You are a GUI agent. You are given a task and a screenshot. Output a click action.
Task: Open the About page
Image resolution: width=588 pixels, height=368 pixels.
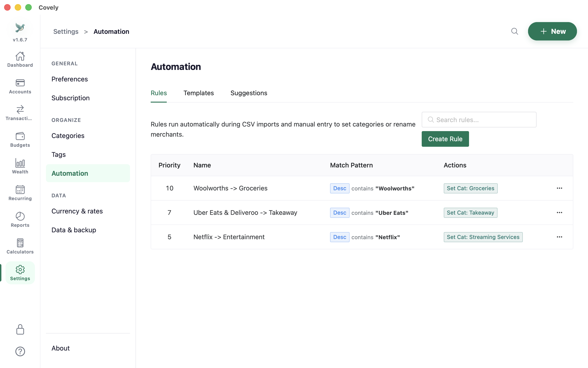88,348
